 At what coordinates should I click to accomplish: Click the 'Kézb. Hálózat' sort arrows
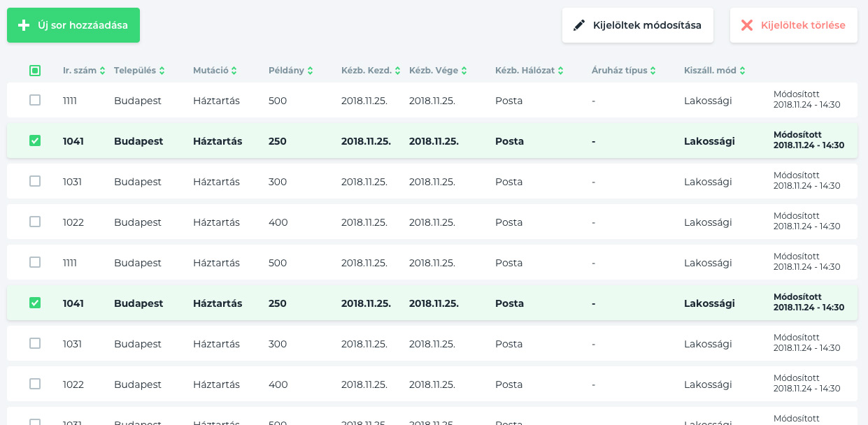tap(561, 71)
